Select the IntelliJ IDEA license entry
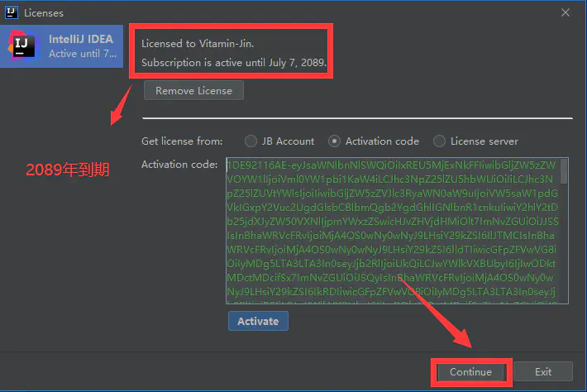This screenshot has height=392, width=587. [x=61, y=46]
